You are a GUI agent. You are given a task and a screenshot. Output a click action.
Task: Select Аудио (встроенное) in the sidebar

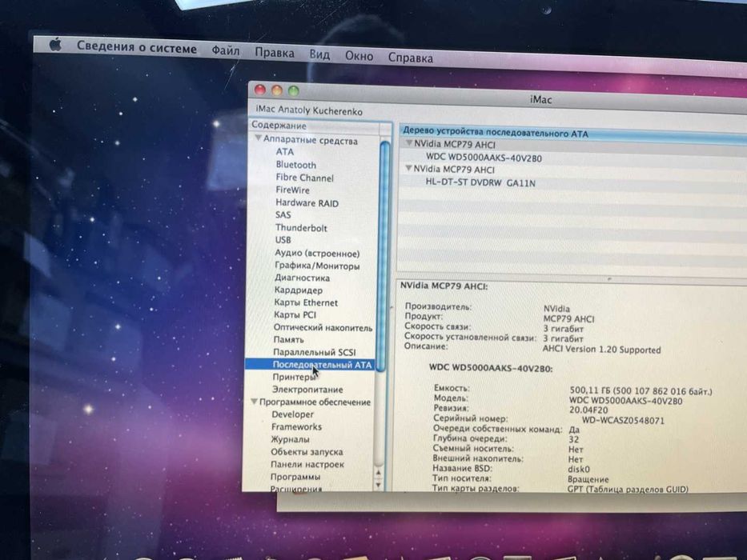tap(317, 254)
